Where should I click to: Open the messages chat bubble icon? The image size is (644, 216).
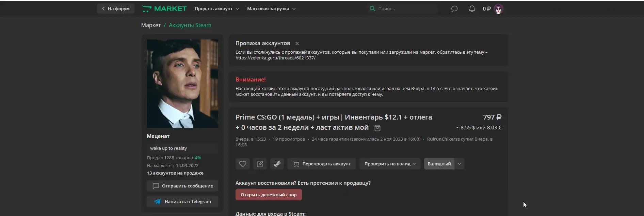pyautogui.click(x=454, y=9)
